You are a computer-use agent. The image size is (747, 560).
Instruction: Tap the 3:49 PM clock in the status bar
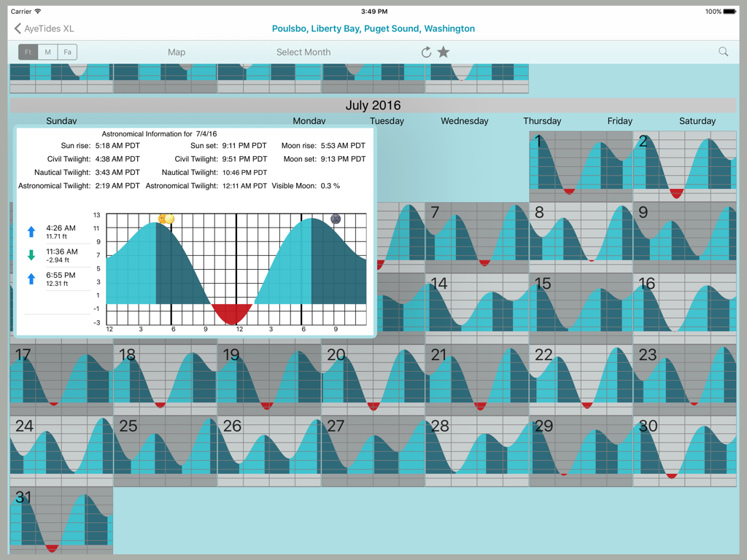[373, 10]
